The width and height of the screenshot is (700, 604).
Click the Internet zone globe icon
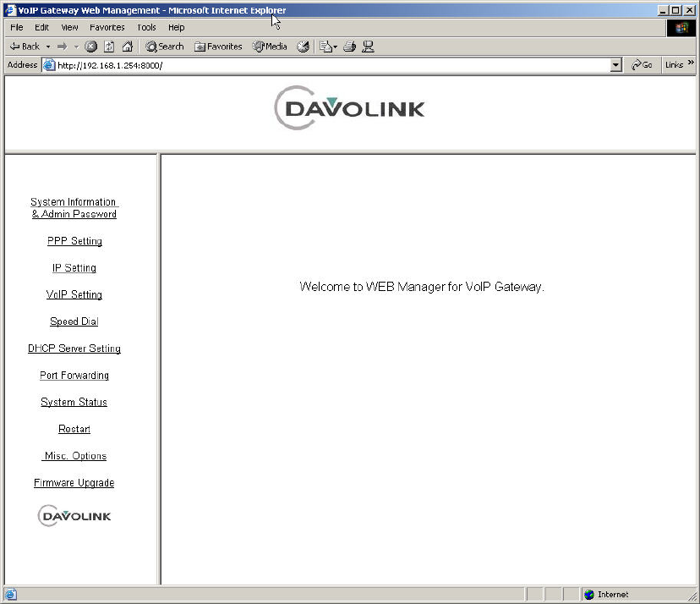[x=589, y=595]
